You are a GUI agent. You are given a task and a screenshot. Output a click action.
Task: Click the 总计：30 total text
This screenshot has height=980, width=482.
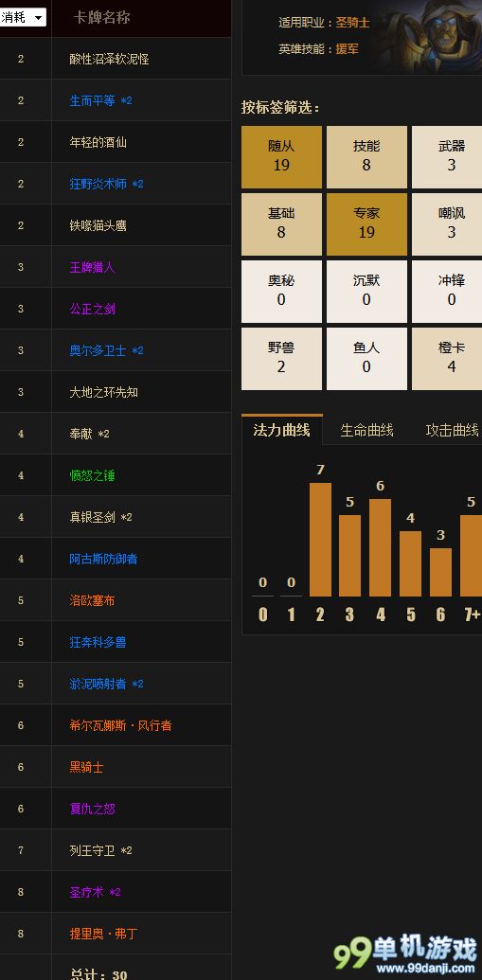(98, 973)
